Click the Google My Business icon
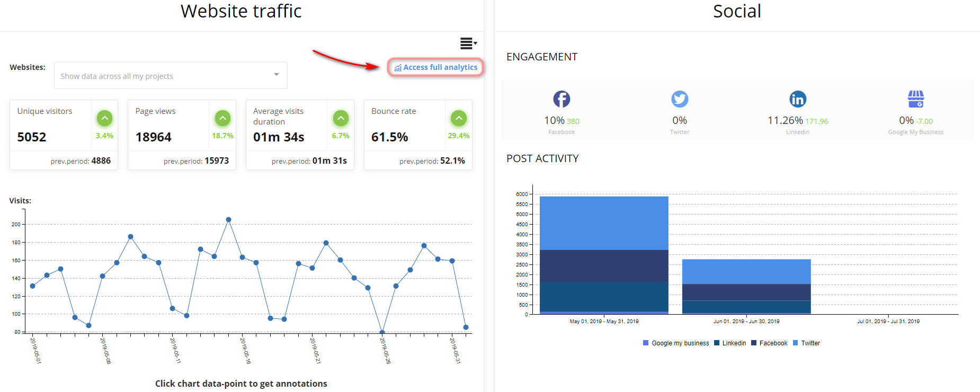This screenshot has width=980, height=392. [x=916, y=99]
